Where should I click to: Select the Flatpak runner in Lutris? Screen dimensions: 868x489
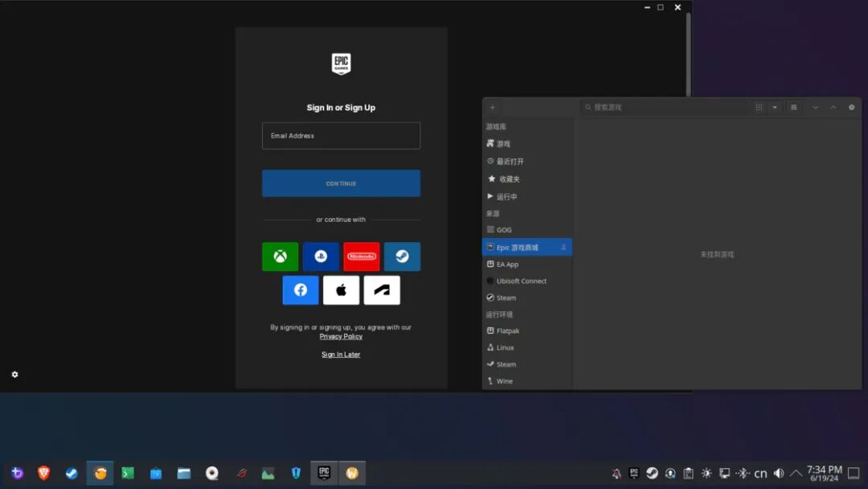pos(527,331)
